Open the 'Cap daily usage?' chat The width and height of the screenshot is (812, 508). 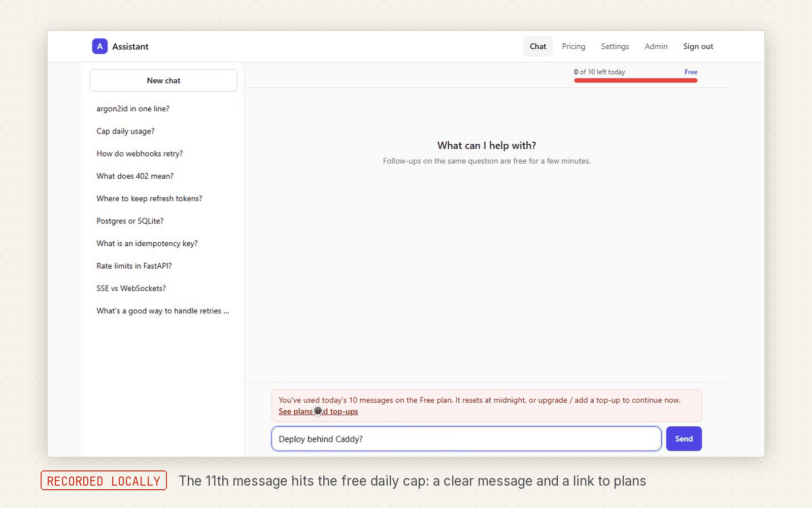point(163,131)
